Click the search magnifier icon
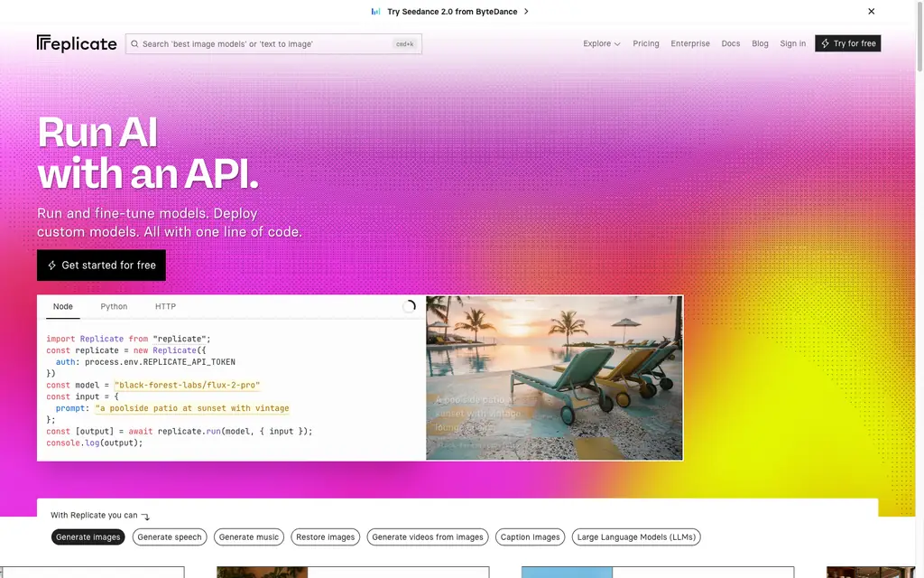This screenshot has width=924, height=578. 134,43
